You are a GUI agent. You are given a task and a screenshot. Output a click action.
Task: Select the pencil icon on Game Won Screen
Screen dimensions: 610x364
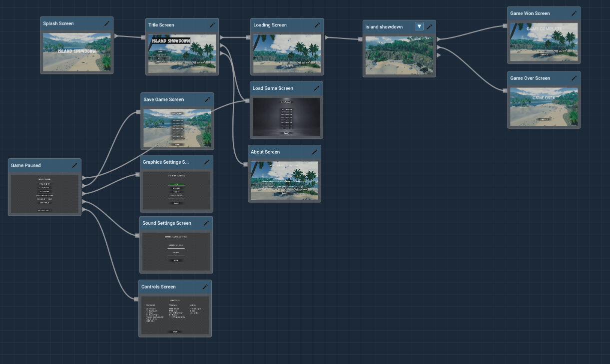tap(574, 13)
